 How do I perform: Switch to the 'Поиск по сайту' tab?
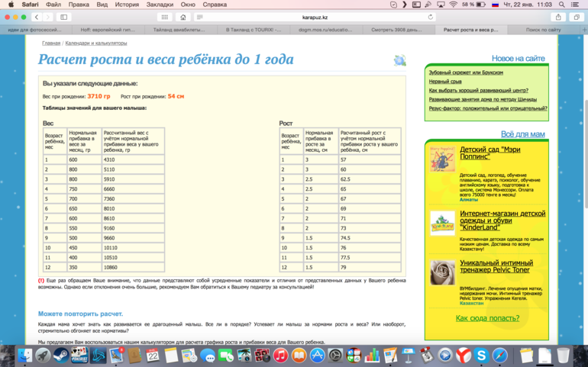pyautogui.click(x=543, y=30)
